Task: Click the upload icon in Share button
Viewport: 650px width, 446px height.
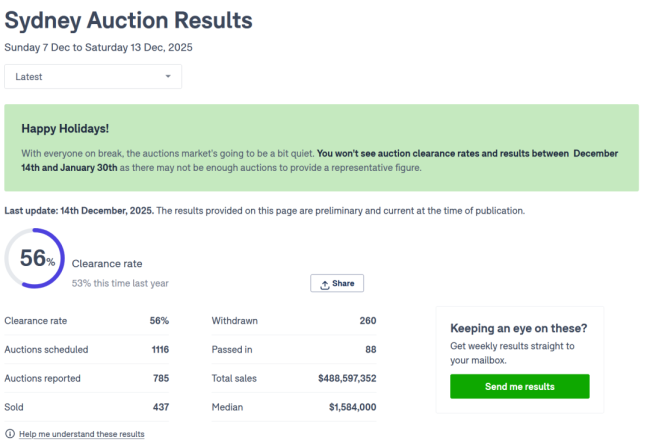Action: (x=325, y=284)
